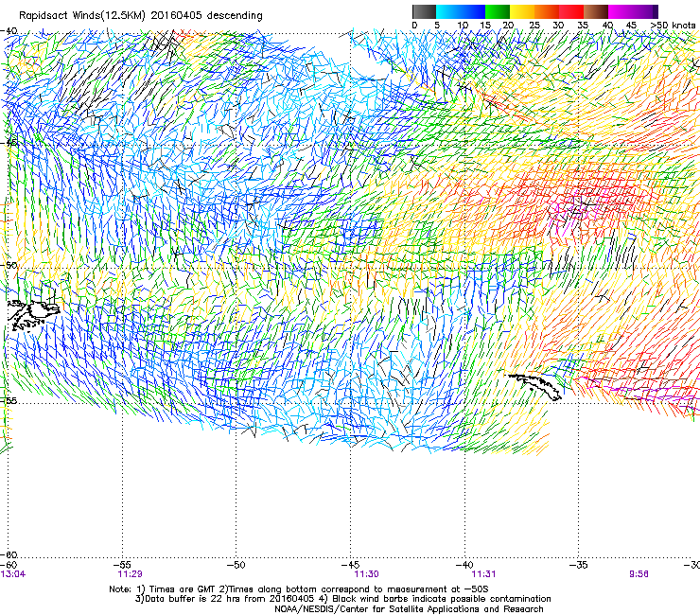This screenshot has height=615, width=700.
Task: Click the chart title 'Rapidsact Winds(12.5KM) 20160405 descending'
Action: [x=141, y=15]
